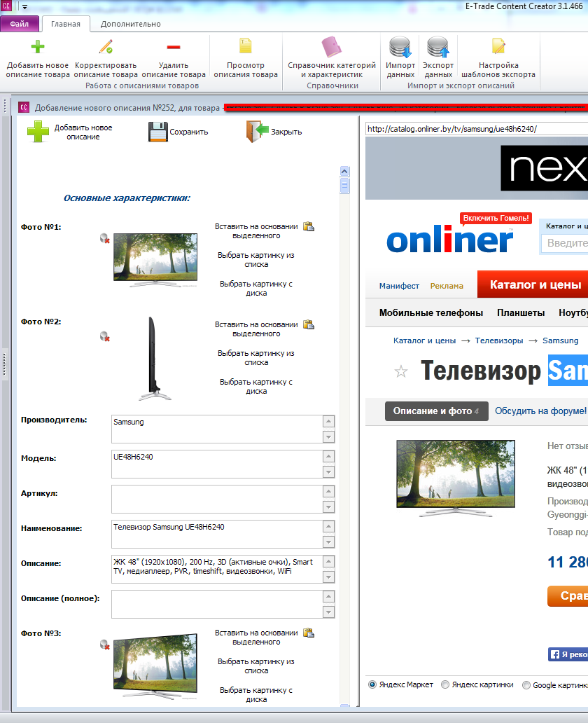The height and width of the screenshot is (723, 588).
Task: Click the paste icon next to Photo №3
Action: (309, 633)
